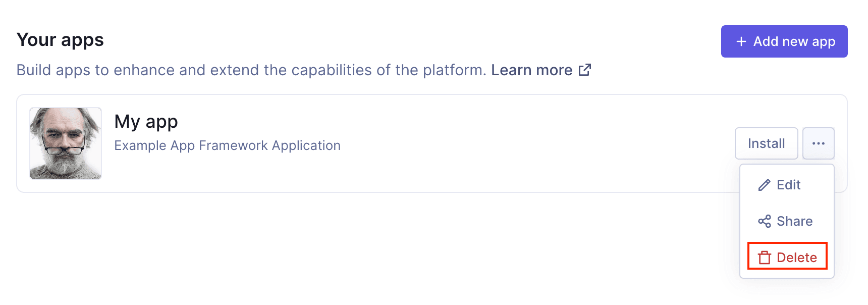This screenshot has height=305, width=868.
Task: Click the Your apps heading
Action: [60, 39]
